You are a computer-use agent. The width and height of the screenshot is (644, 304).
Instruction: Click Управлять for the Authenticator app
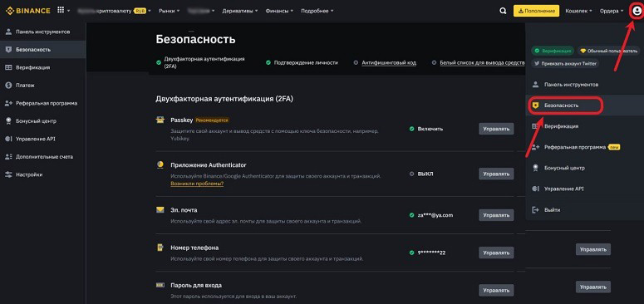pos(496,174)
